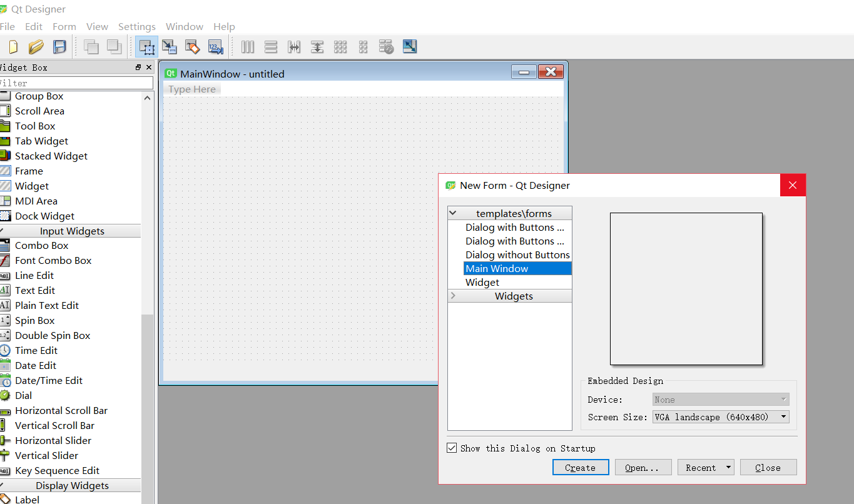
Task: Open the Recent button dropdown arrow
Action: [x=728, y=468]
